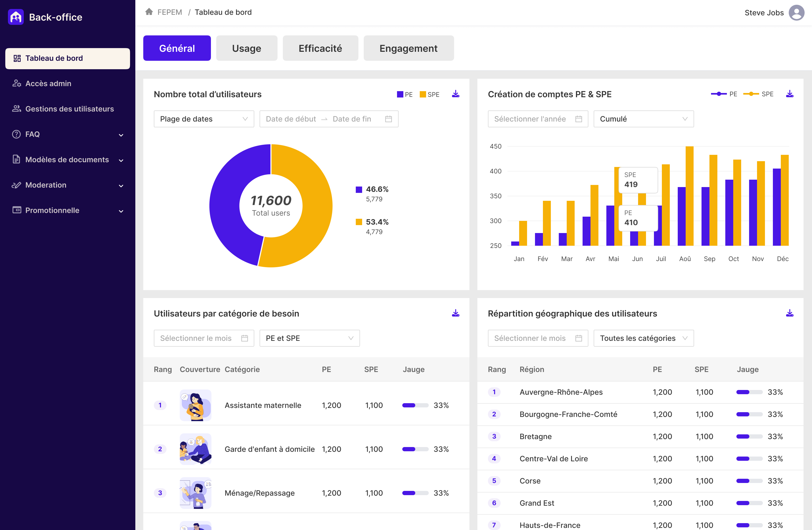
Task: Open the calendar for Sélectionner l'année
Action: [x=578, y=119]
